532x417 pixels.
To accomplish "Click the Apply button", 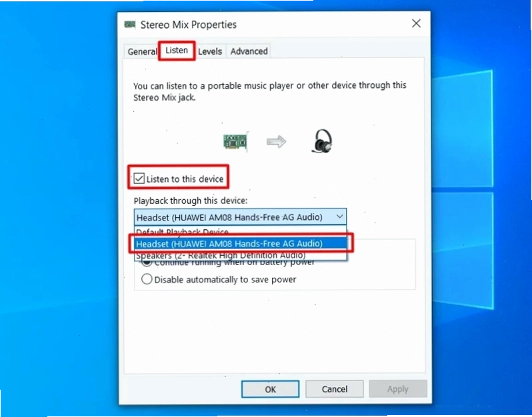I will point(398,389).
